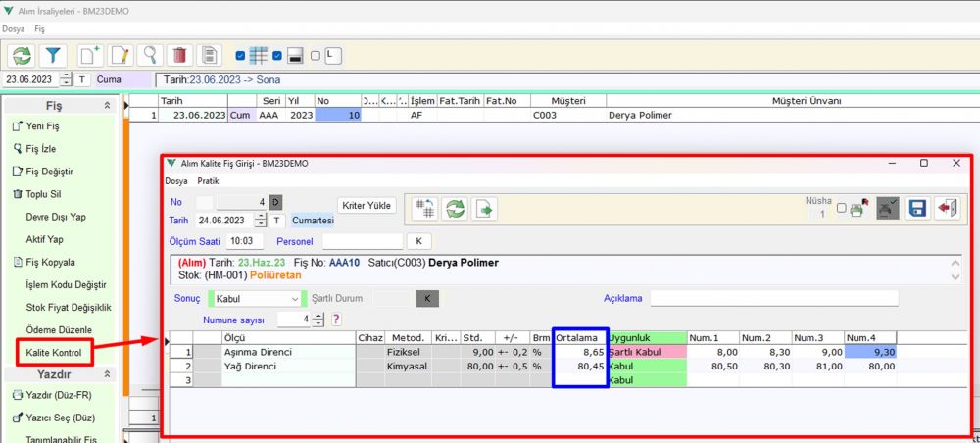Open the filter funnel tool
Screen dimensions: 980x443
pos(53,56)
